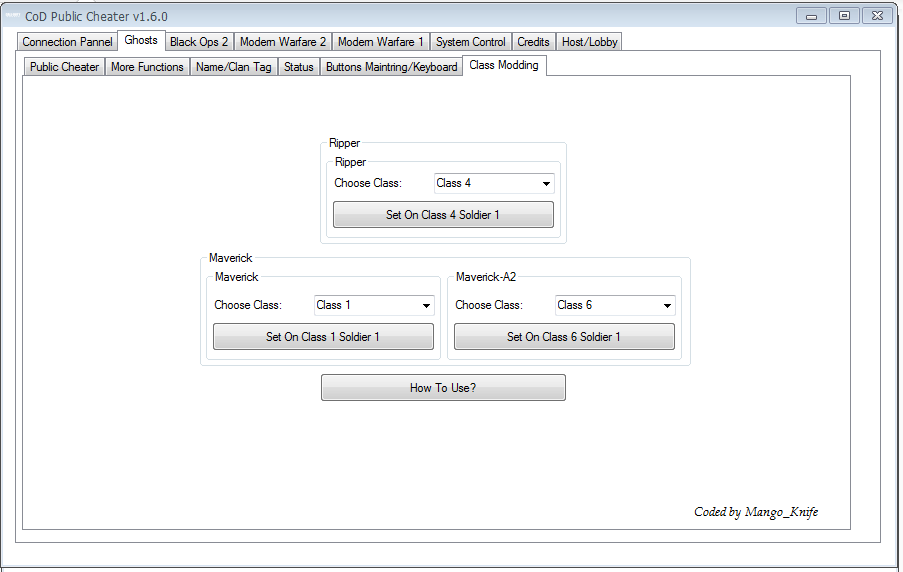The height and width of the screenshot is (572, 903).
Task: Select the Class Modding sub-tab
Action: (x=504, y=65)
